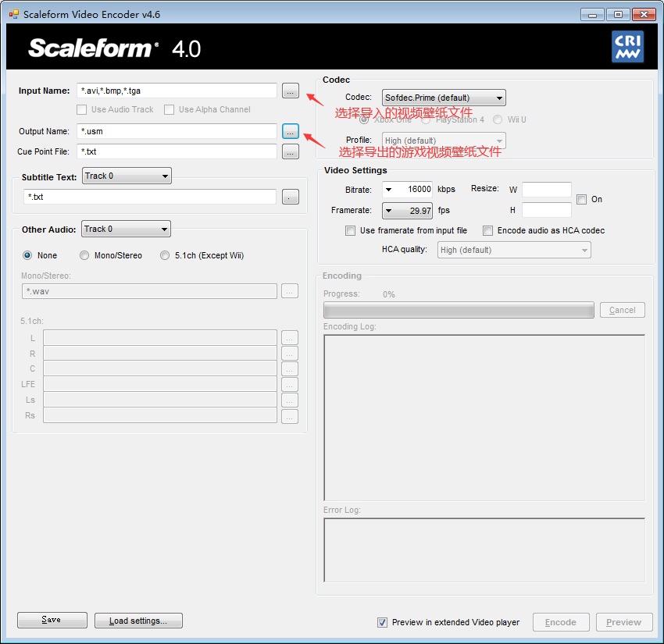Close the Scaleform Video Encoder window
Viewport: 664px width, 644px height.
click(644, 15)
